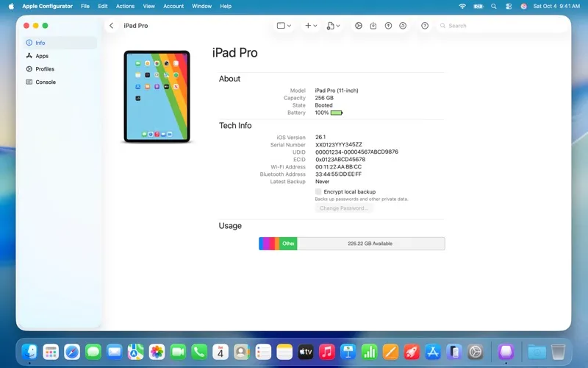Open Finder from the Dock

point(29,352)
